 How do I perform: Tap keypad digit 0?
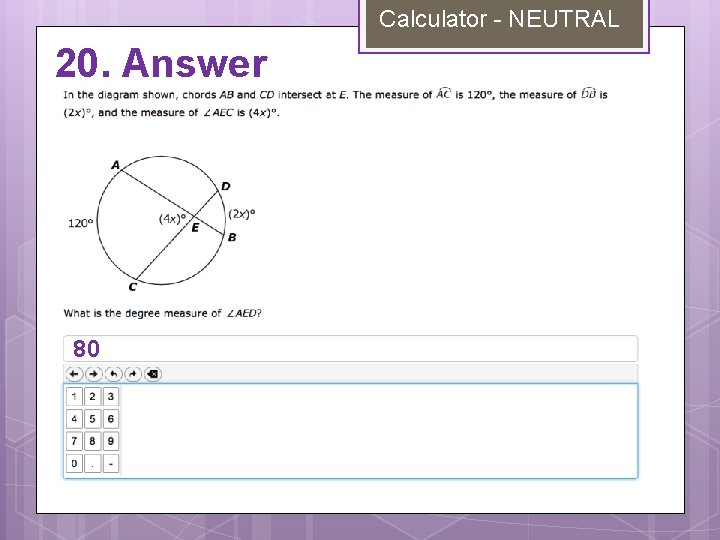[74, 464]
